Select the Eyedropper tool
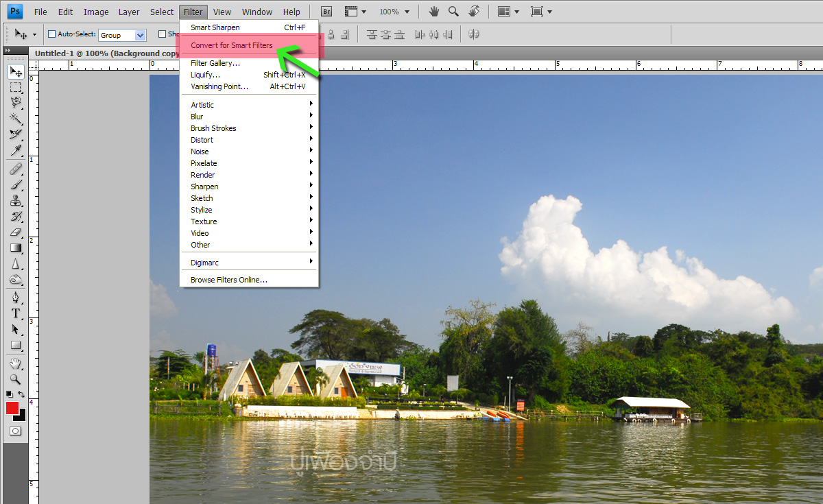The image size is (823, 504). click(15, 151)
